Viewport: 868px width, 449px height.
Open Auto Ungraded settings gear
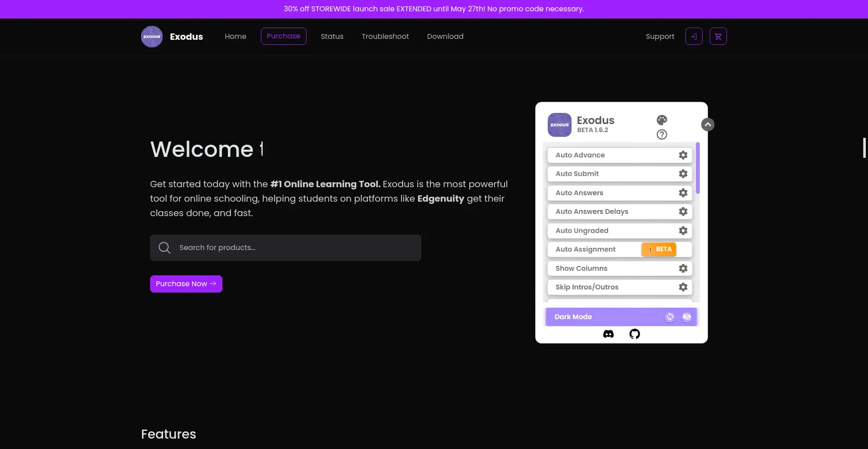point(683,231)
